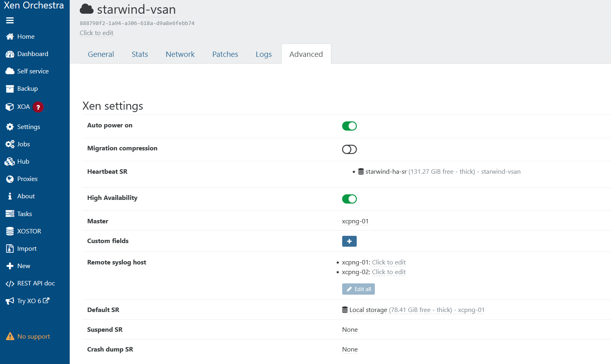Select the pool UUID text 888798f2-1a94
The height and width of the screenshot is (364, 611).
pyautogui.click(x=137, y=23)
